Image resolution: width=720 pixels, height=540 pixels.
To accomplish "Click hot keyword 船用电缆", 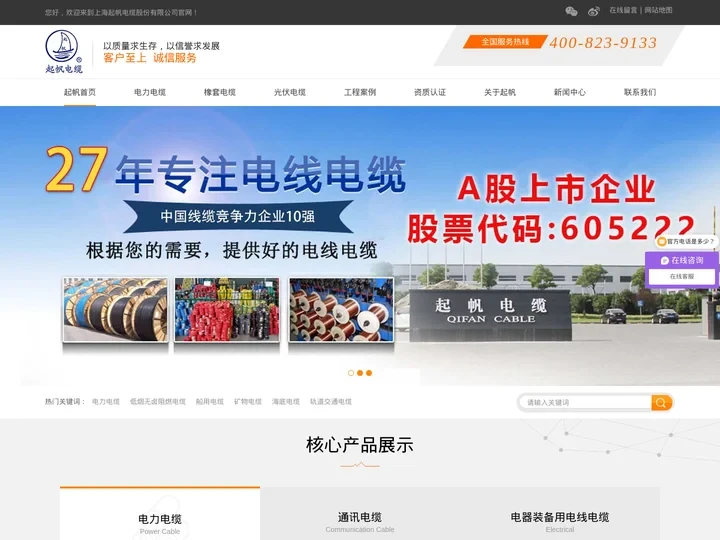I will coord(210,402).
